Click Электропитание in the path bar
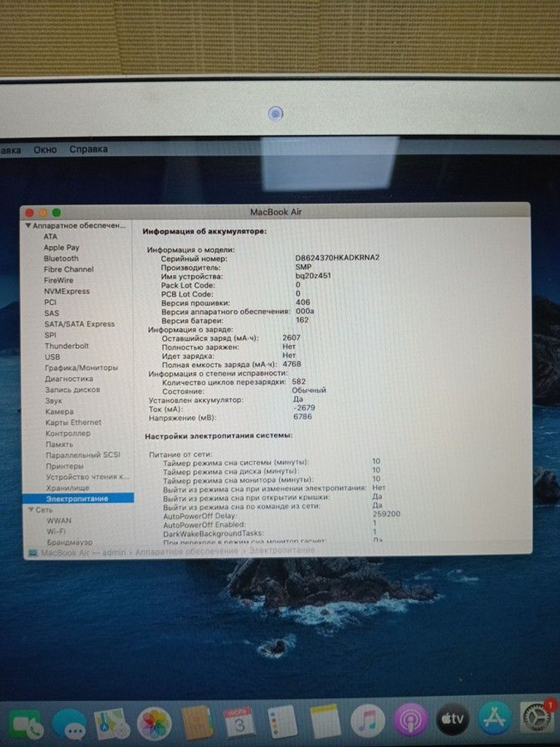The image size is (560, 747). pyautogui.click(x=282, y=550)
